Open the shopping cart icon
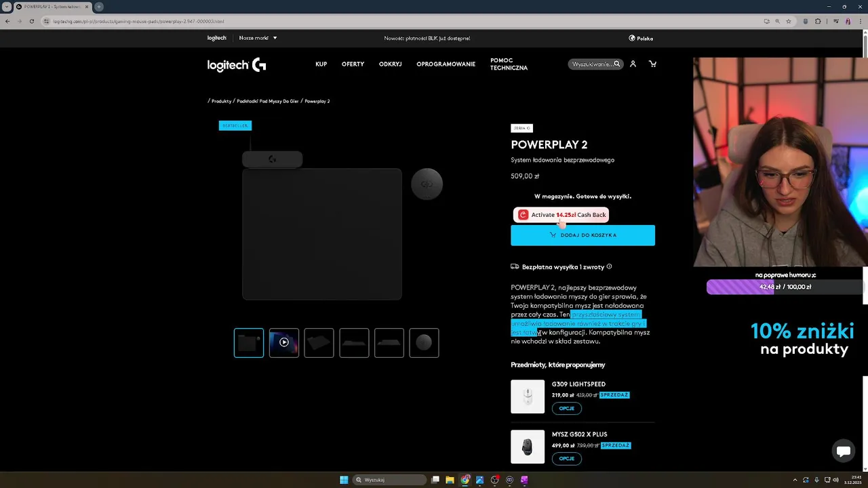Viewport: 868px width, 488px height. (x=652, y=64)
